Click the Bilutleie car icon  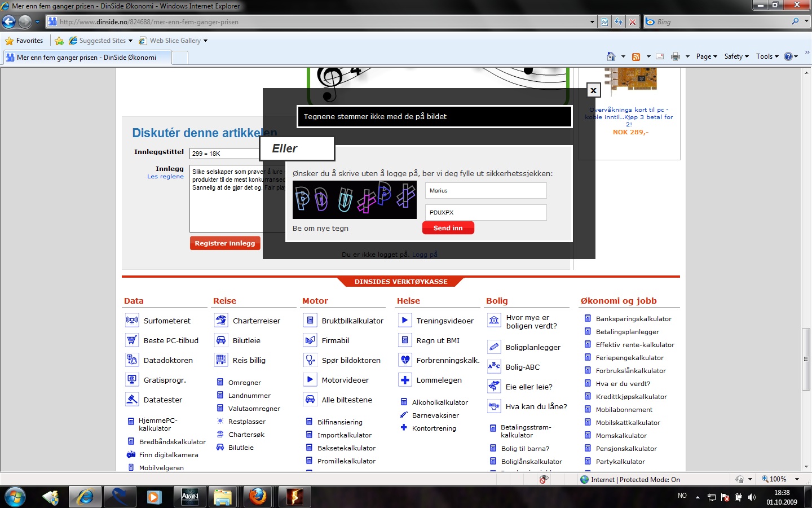tap(221, 340)
